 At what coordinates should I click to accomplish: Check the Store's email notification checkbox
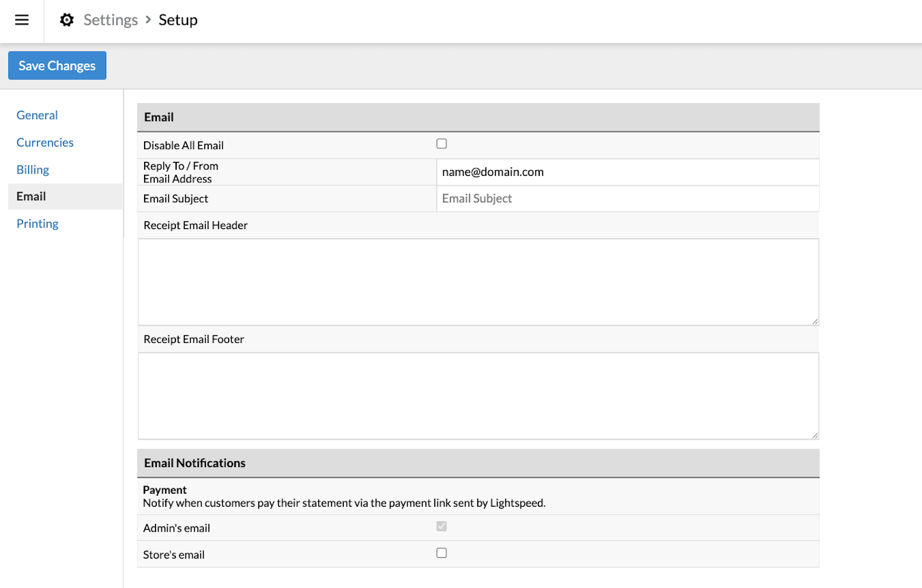tap(441, 552)
